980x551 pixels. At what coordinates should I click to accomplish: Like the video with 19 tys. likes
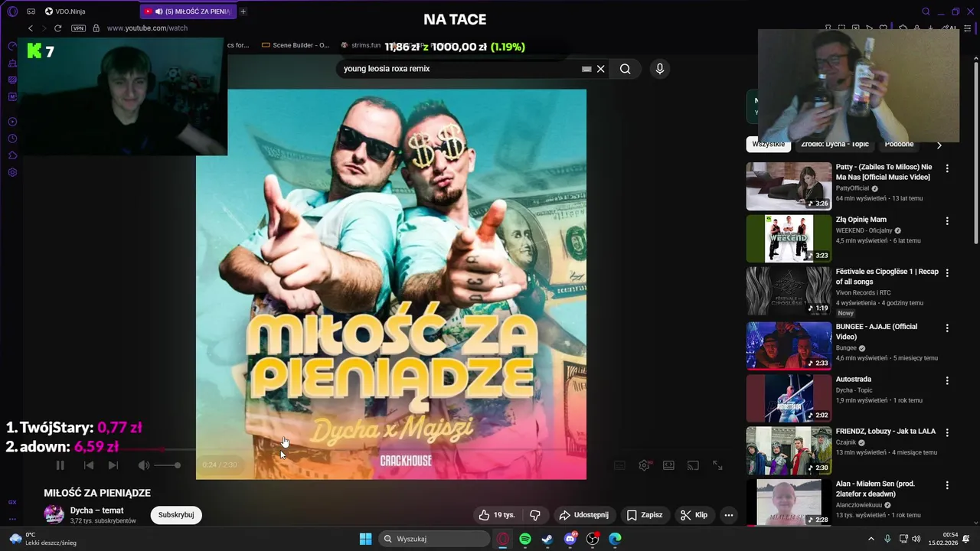pos(497,515)
